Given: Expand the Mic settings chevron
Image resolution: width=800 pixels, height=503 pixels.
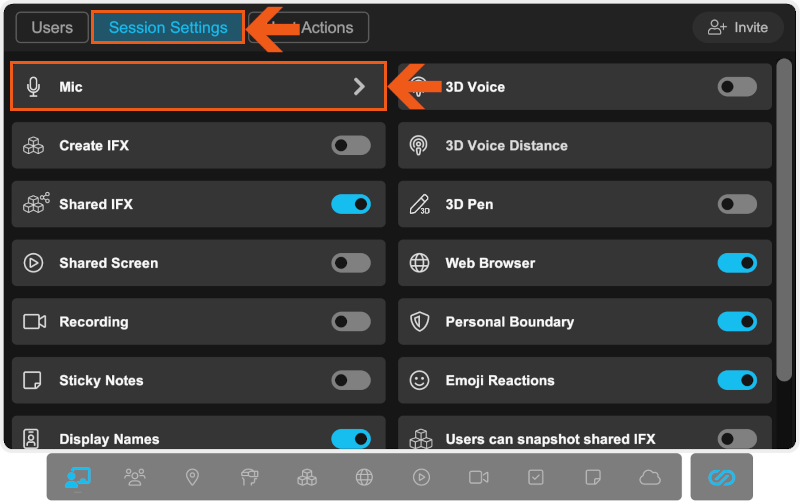Looking at the screenshot, I should pyautogui.click(x=359, y=87).
